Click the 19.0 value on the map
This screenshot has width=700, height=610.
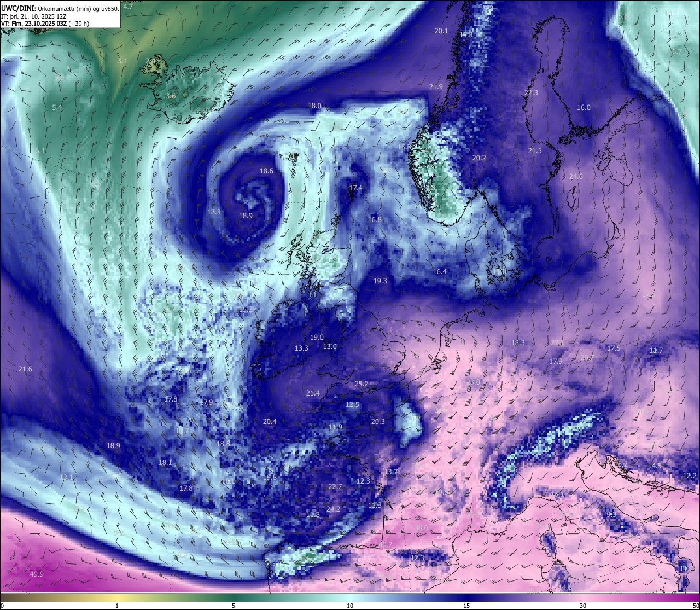[317, 338]
